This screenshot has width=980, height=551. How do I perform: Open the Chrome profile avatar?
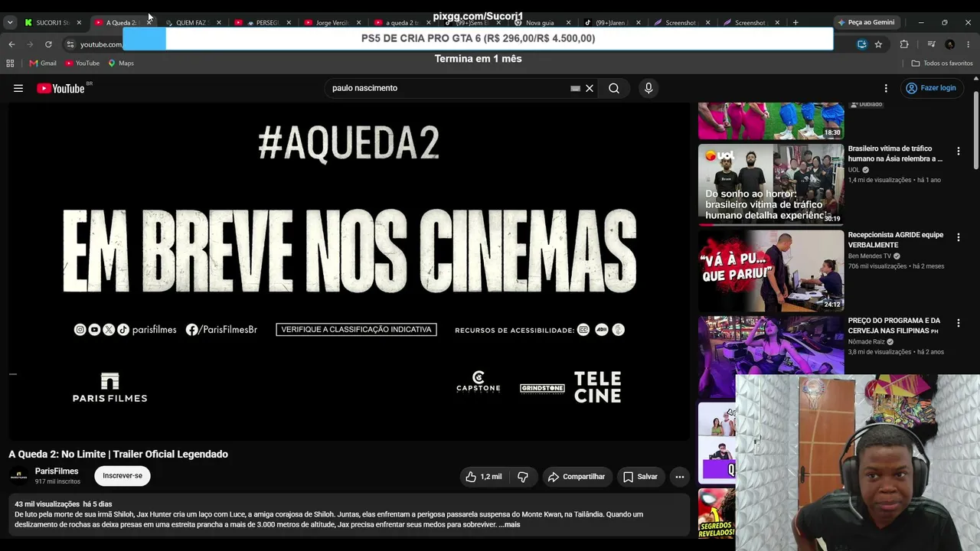pyautogui.click(x=950, y=44)
